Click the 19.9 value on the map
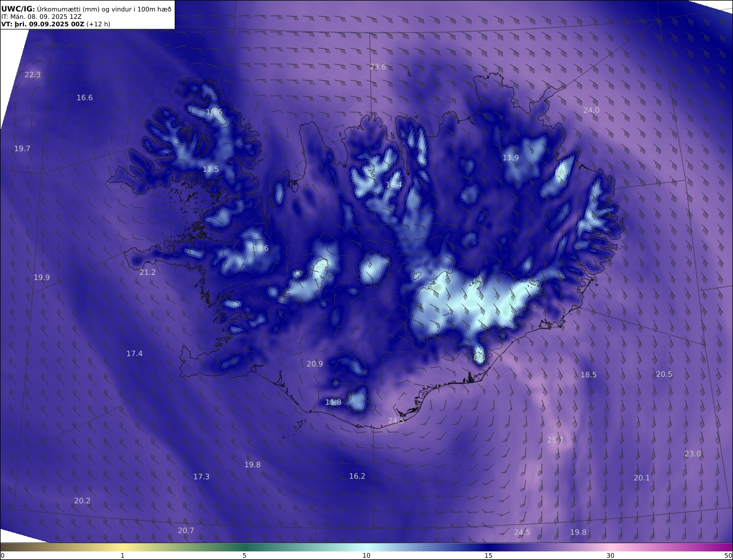733x560 pixels. click(x=42, y=277)
